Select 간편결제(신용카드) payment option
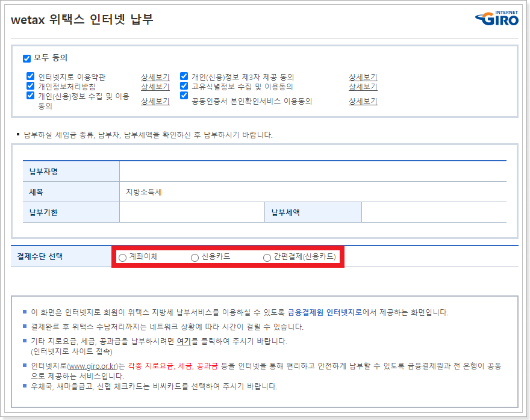Screen dimensions: 530x420 coord(266,258)
